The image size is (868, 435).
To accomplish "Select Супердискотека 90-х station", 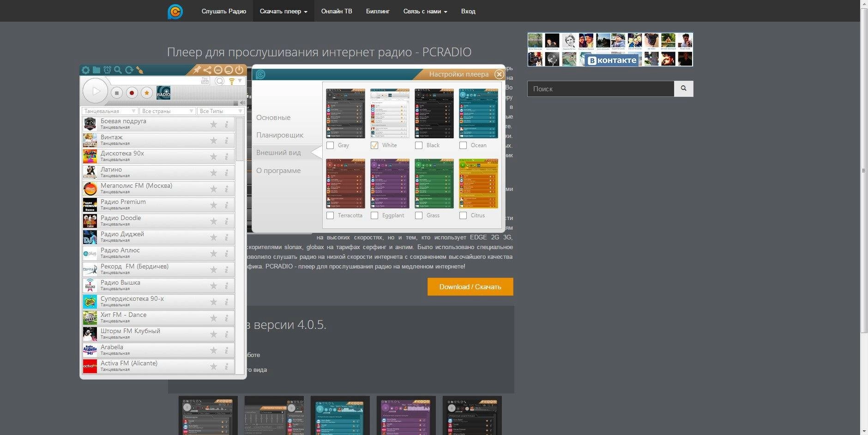I will pyautogui.click(x=158, y=301).
